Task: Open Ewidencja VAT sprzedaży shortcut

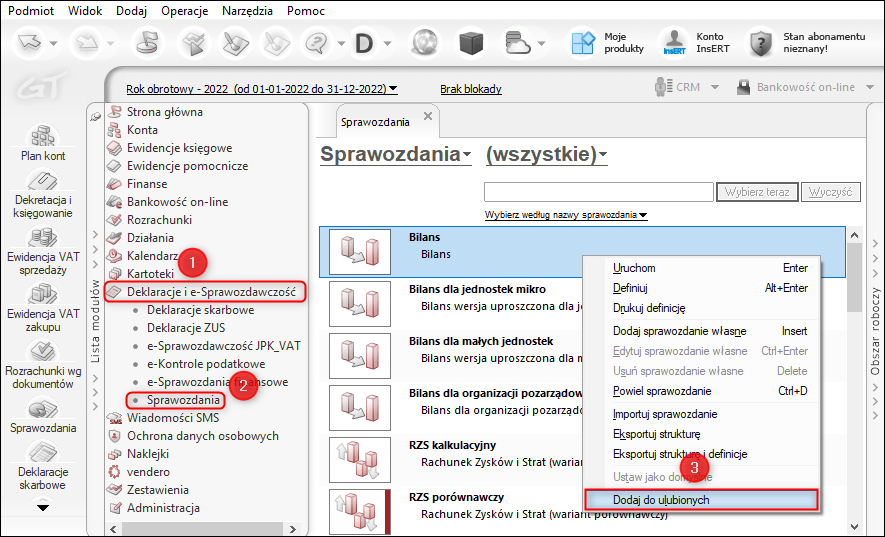Action: coord(42,240)
